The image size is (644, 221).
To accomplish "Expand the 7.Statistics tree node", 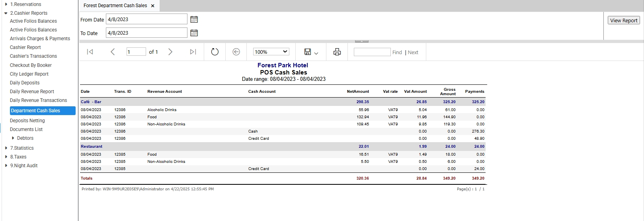I will (x=6, y=148).
